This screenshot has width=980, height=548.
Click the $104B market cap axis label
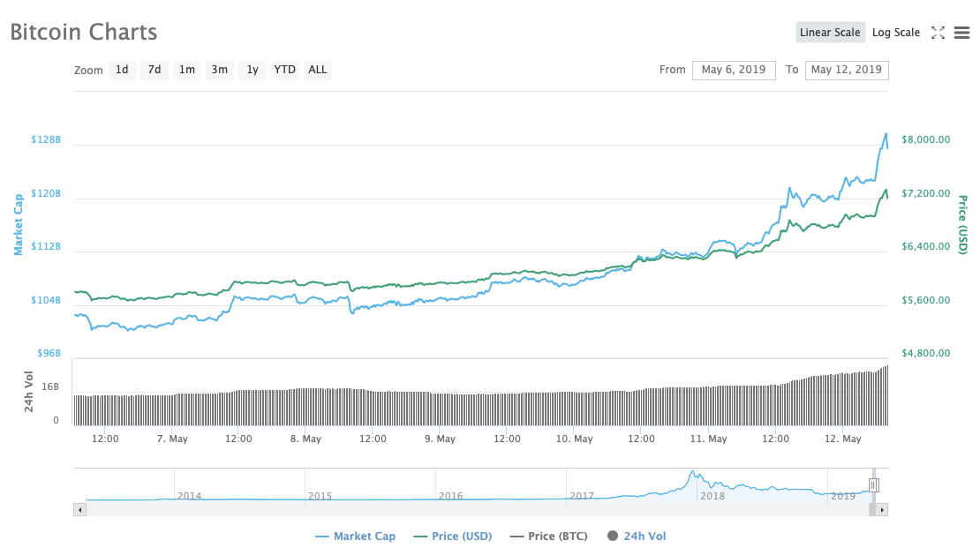(x=46, y=300)
